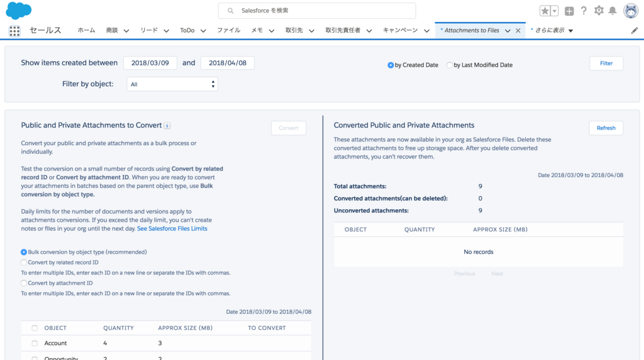Check the Account row checkbox
This screenshot has width=644, height=360.
click(x=35, y=343)
